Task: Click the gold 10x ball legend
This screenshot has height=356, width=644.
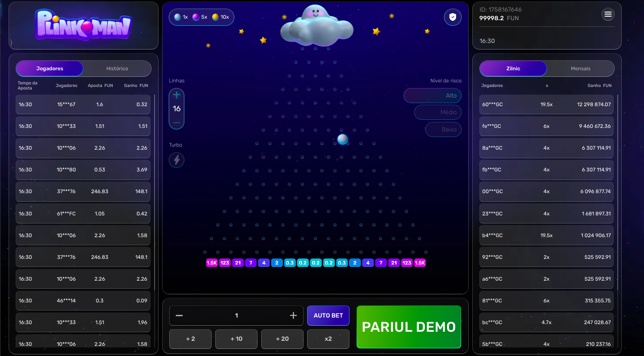Action: pyautogui.click(x=221, y=17)
